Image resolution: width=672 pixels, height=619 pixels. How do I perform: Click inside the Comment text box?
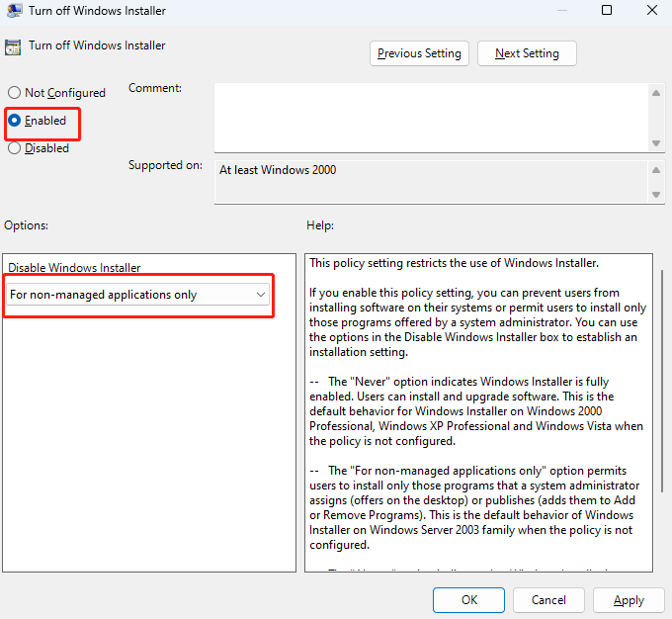[x=431, y=118]
